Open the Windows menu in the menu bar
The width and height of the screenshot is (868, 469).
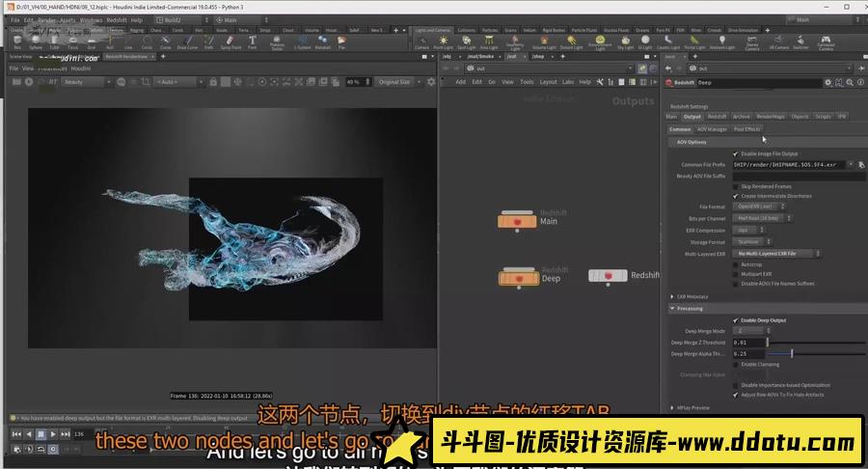click(x=91, y=20)
